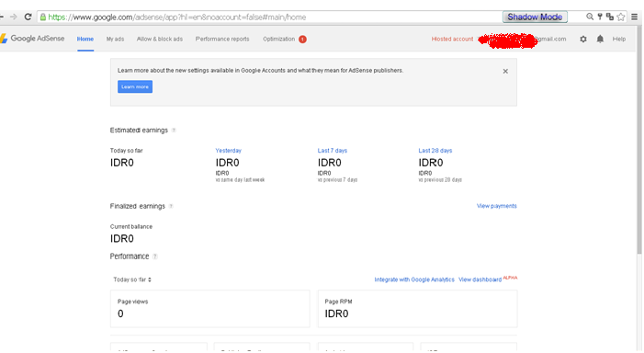Screen dimensions: 644x353
Task: Click the Hosted account label
Action: pyautogui.click(x=452, y=39)
